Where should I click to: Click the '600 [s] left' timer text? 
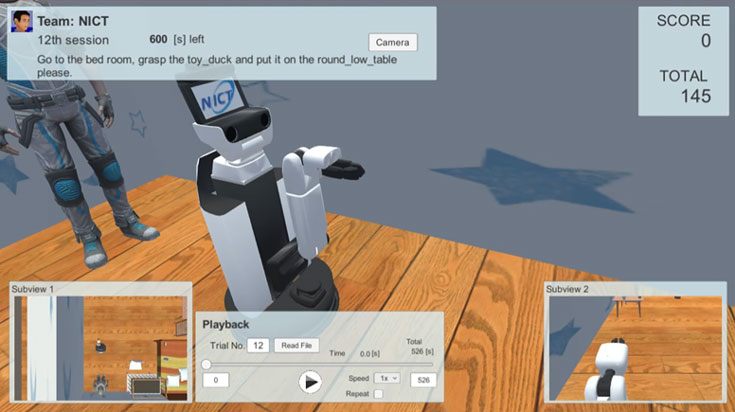coord(177,39)
